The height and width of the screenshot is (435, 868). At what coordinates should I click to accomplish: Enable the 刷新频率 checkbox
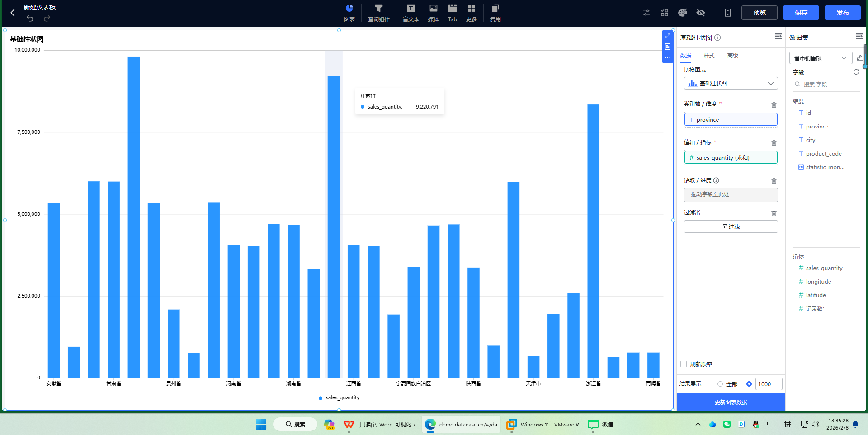tap(684, 364)
